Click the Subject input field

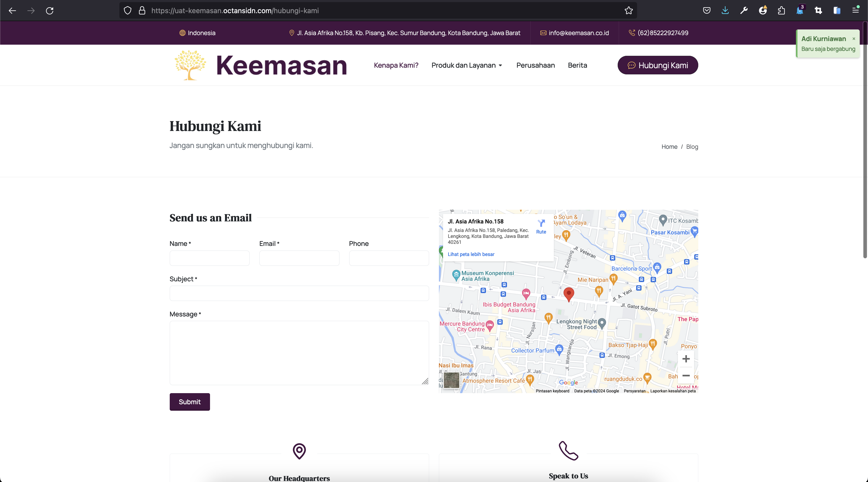pyautogui.click(x=299, y=293)
